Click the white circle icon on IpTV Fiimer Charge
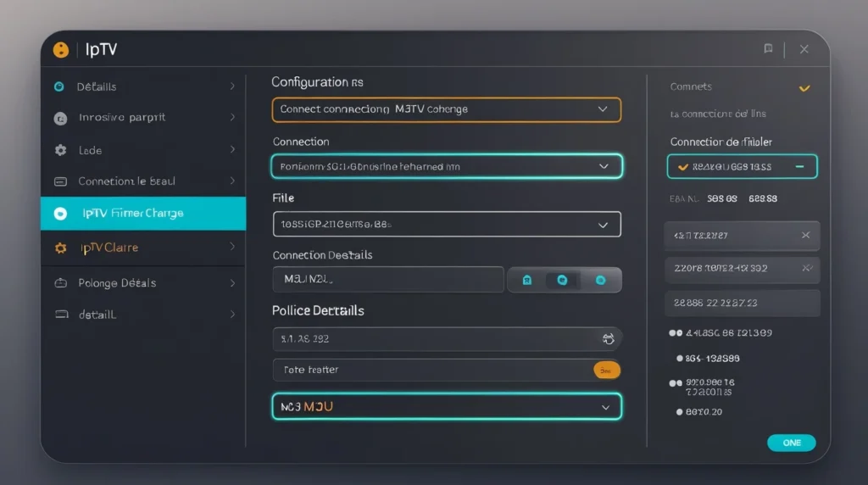Screen dimensions: 868x485 (60, 214)
